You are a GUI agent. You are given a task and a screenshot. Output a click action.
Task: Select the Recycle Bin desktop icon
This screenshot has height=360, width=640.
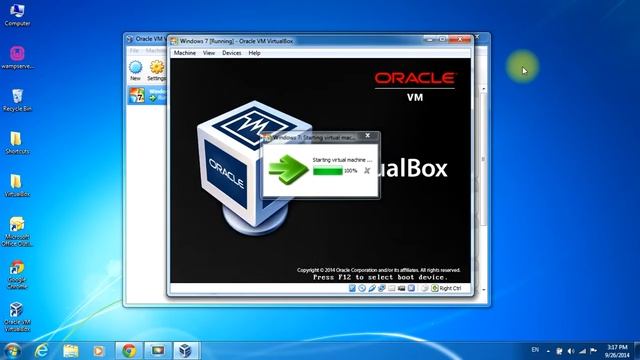17,100
